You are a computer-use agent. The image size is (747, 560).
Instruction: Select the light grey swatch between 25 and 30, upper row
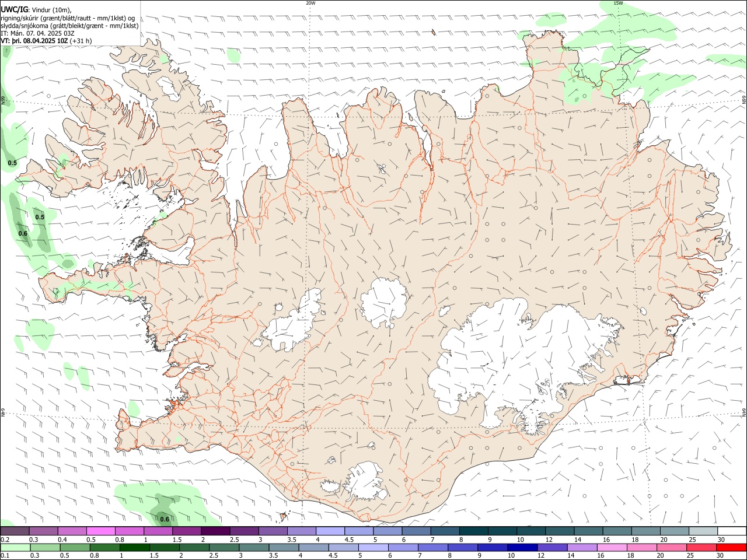click(x=704, y=531)
